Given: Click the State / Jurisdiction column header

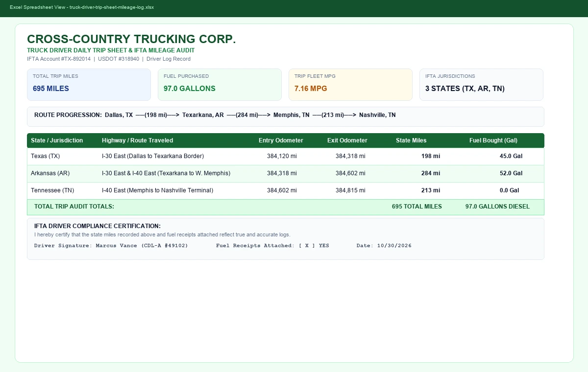Looking at the screenshot, I should 57,140.
